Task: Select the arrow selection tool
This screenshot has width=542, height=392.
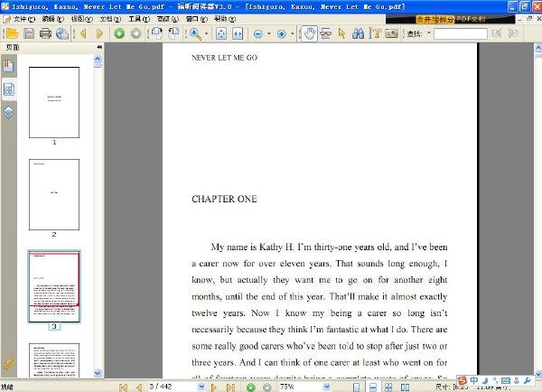Action: pyautogui.click(x=341, y=33)
